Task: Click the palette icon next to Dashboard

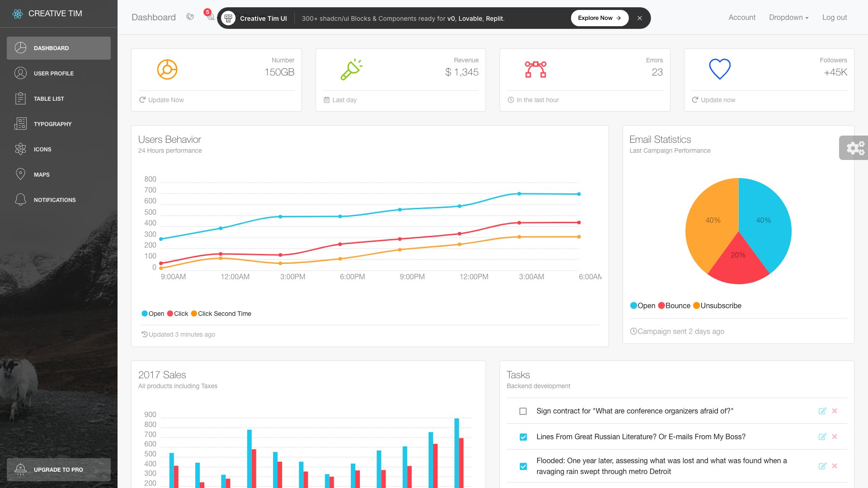Action: point(190,17)
